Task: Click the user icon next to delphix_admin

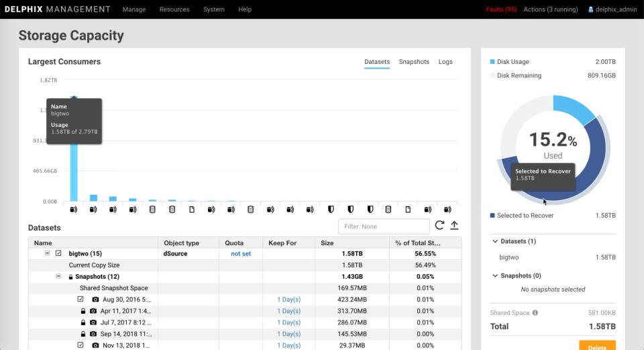Action: [591, 9]
